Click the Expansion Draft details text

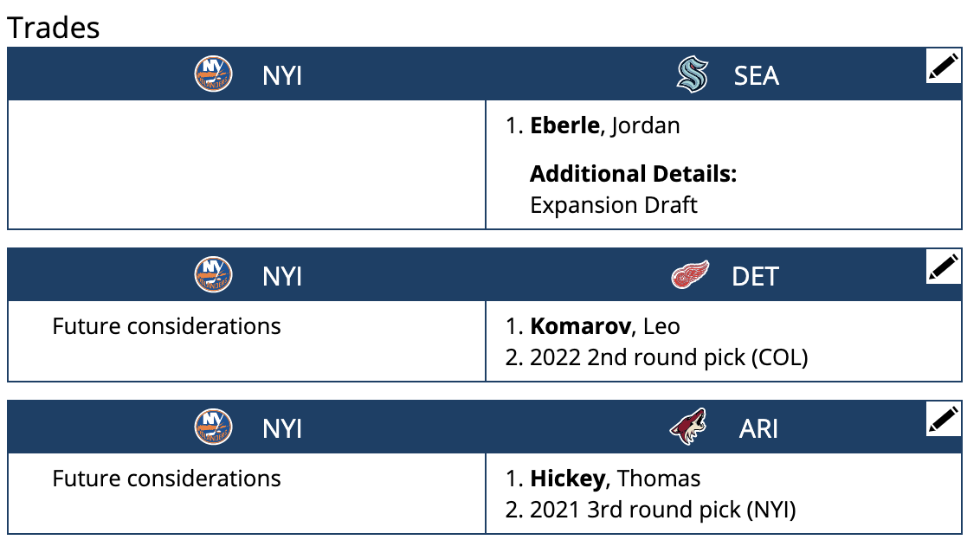click(614, 205)
